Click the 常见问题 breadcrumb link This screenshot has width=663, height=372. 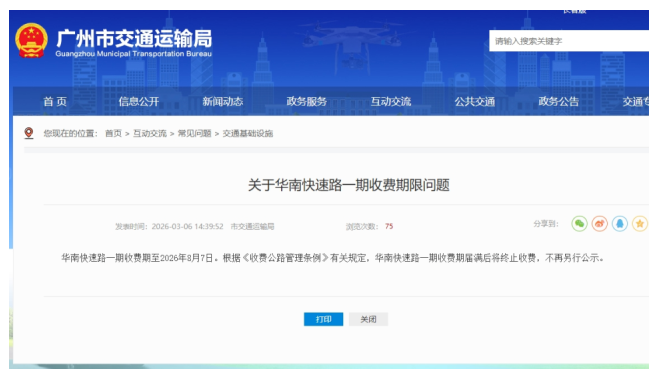pyautogui.click(x=194, y=134)
